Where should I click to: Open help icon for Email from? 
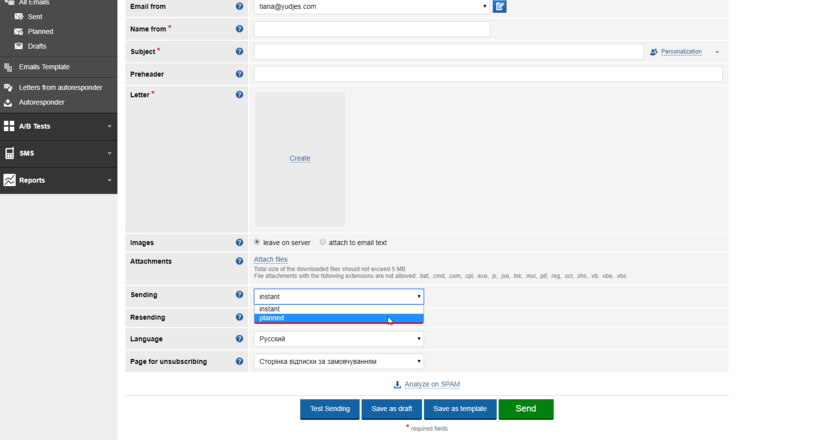click(239, 6)
